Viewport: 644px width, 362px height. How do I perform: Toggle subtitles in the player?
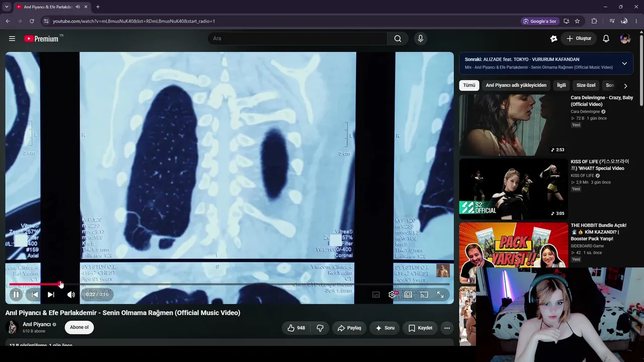pos(376,295)
